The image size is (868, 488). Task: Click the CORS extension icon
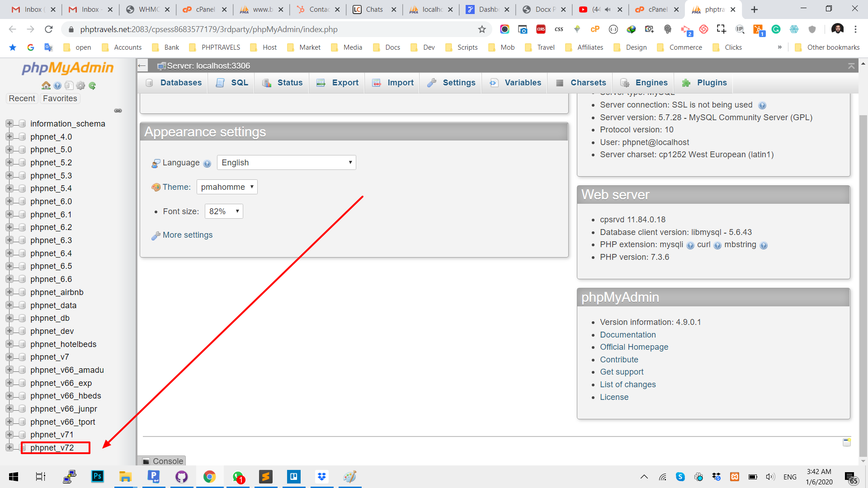[541, 29]
